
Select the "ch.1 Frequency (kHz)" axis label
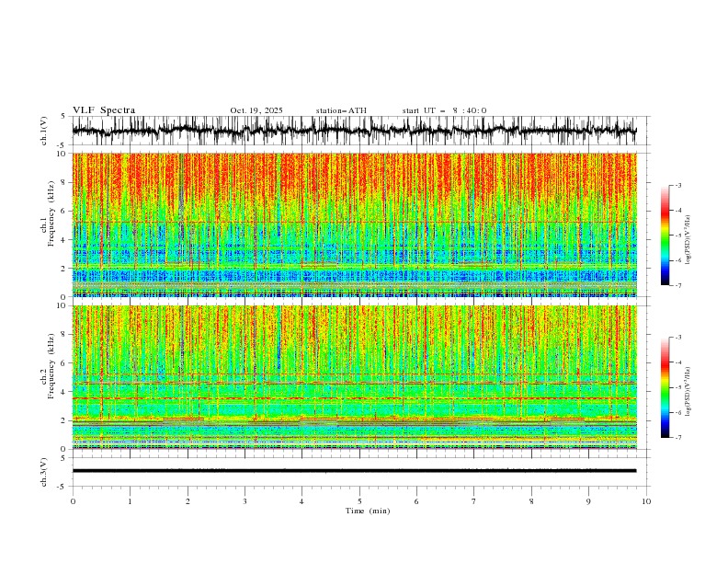(x=47, y=213)
